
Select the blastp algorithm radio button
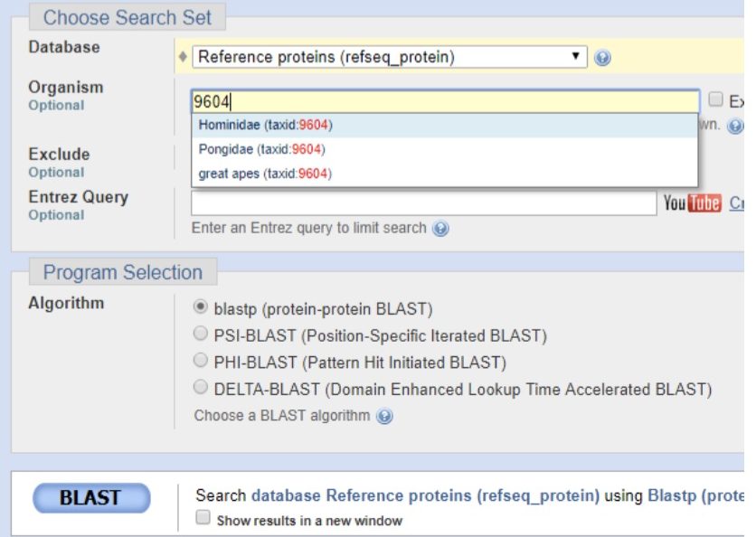[200, 306]
